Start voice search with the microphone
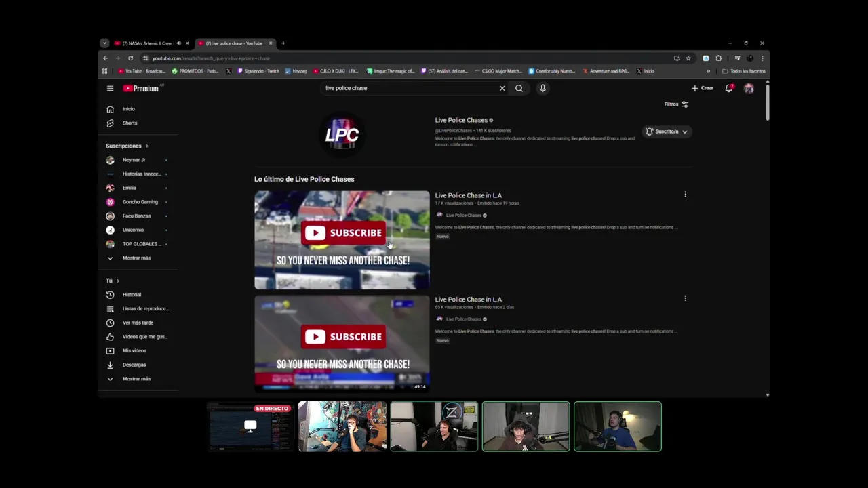The height and width of the screenshot is (488, 868). [542, 88]
